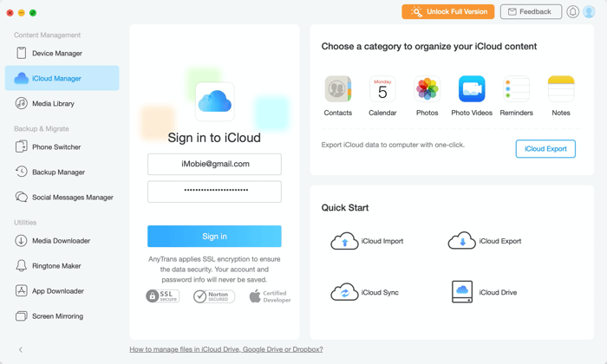This screenshot has width=607, height=364.
Task: Choose the Photos category icon
Action: click(x=427, y=89)
